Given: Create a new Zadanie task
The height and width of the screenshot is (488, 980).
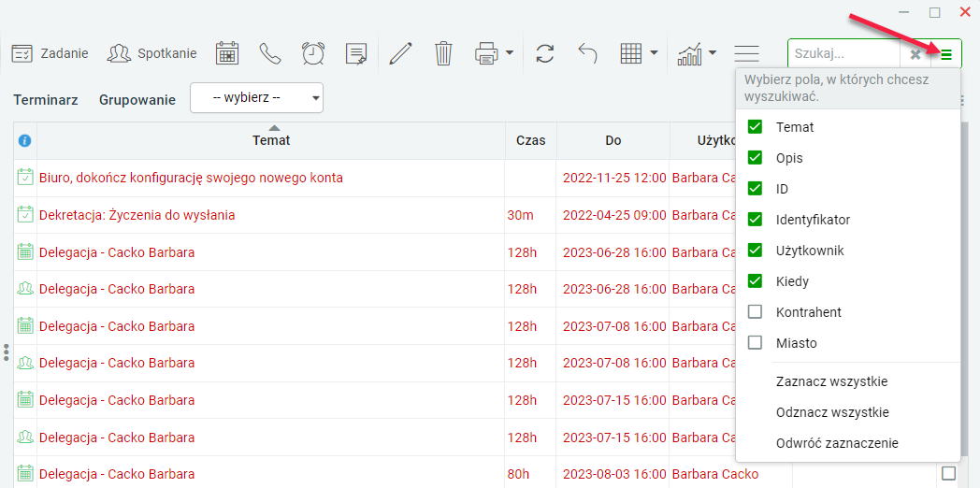Looking at the screenshot, I should tap(50, 53).
